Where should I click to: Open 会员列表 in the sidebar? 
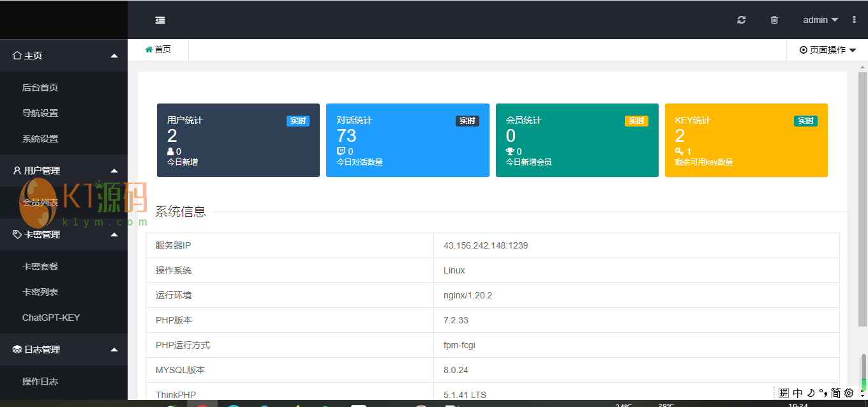click(64, 203)
